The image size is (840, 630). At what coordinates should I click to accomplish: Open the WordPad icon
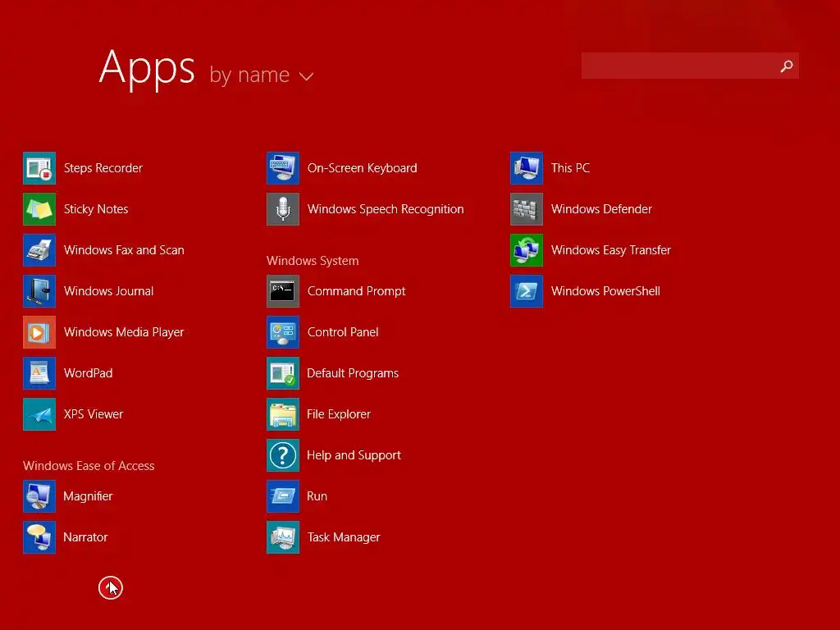click(x=39, y=373)
